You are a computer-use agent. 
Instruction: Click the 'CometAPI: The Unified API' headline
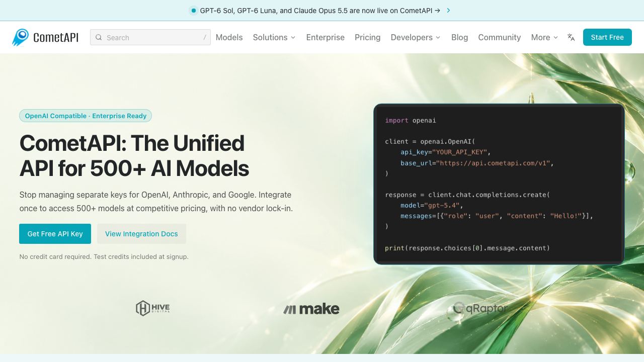134,156
